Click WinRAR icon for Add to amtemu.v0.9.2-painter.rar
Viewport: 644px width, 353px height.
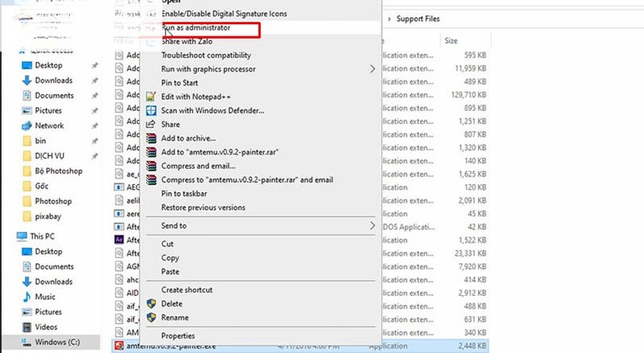click(151, 152)
